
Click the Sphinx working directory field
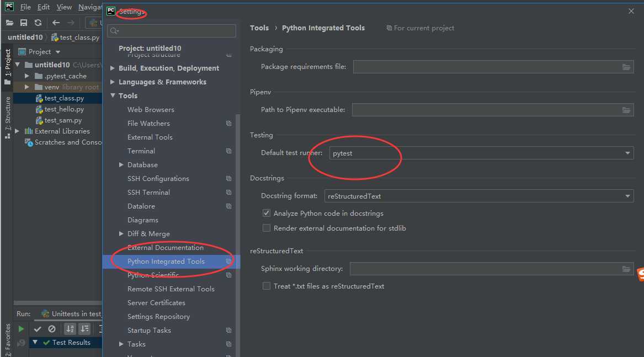pos(492,269)
